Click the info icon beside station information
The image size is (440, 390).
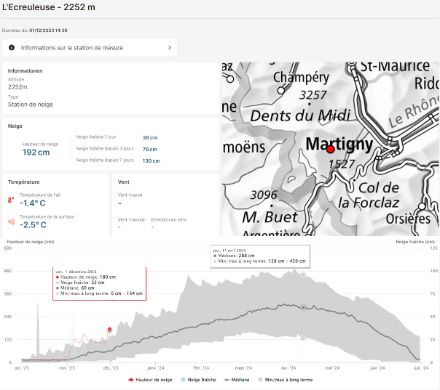[12, 48]
